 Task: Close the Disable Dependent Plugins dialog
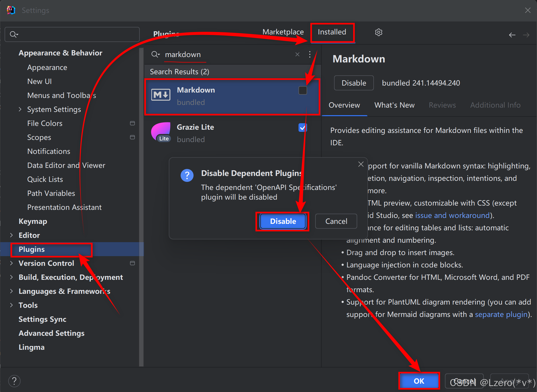(x=361, y=164)
